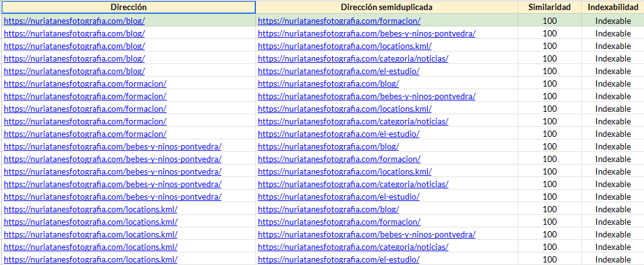This screenshot has width=644, height=265.
Task: Select the Indexable cell in the last row
Action: click(x=613, y=259)
